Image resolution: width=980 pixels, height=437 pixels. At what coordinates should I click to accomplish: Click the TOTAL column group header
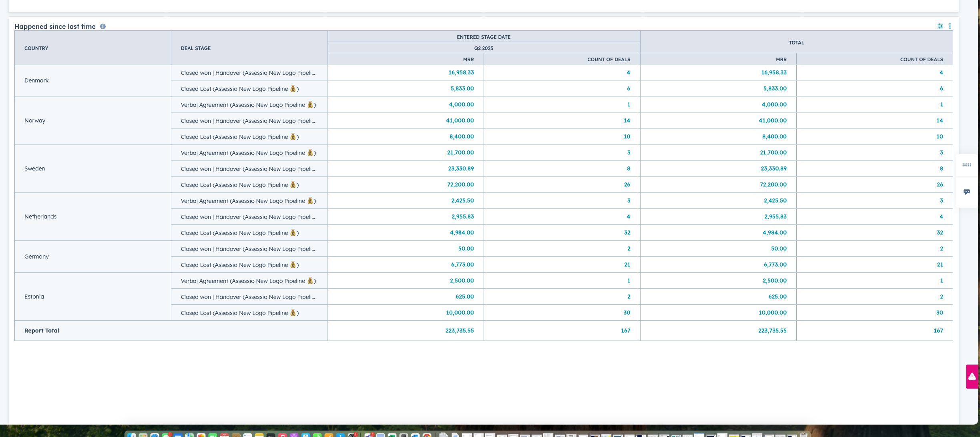pyautogui.click(x=796, y=42)
